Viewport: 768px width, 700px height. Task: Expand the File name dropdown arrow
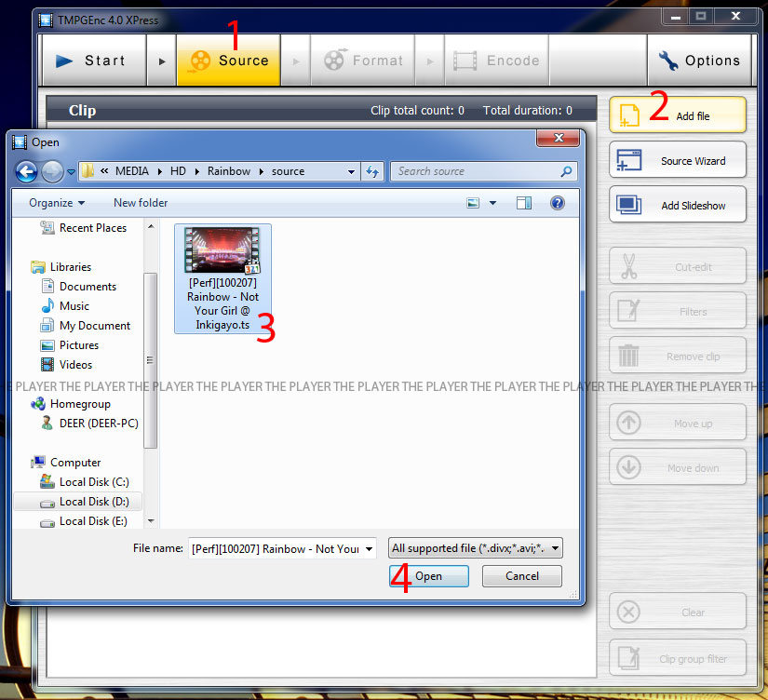[370, 548]
